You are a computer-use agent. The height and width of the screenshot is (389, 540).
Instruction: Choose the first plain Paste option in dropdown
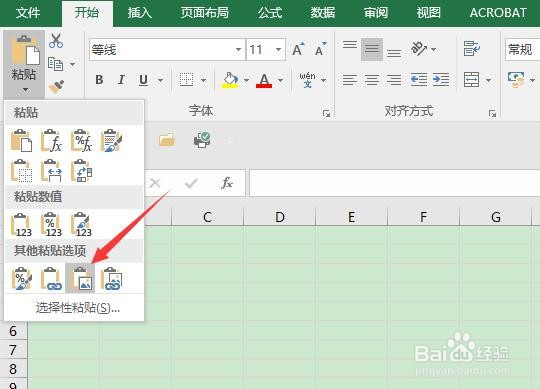click(x=21, y=140)
